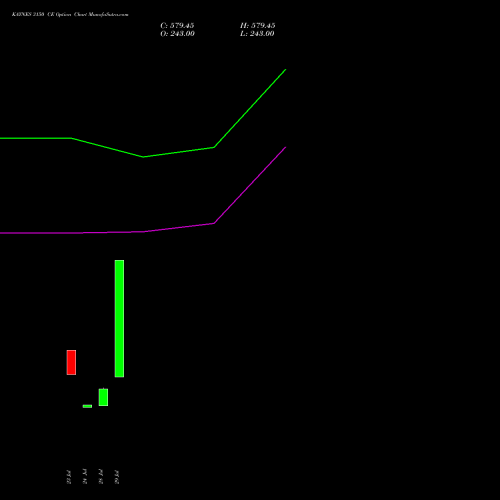Click the date label under the red candle
This screenshot has height=500, width=500.
(69, 477)
